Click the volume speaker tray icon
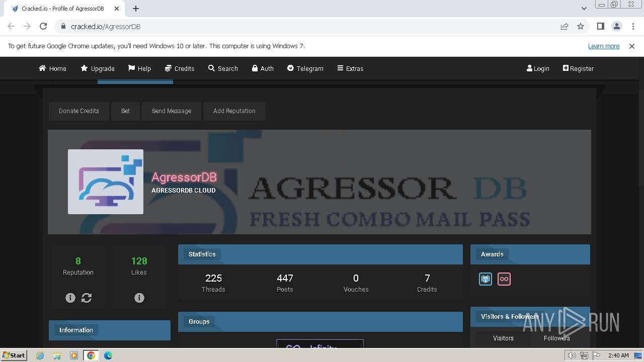This screenshot has height=362, width=644. tap(572, 355)
